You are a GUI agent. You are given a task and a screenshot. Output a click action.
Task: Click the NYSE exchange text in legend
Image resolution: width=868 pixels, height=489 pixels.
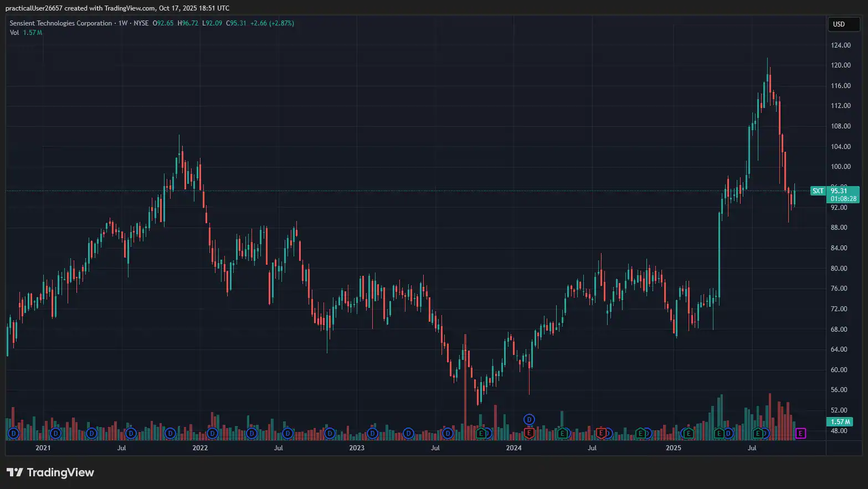pos(141,23)
